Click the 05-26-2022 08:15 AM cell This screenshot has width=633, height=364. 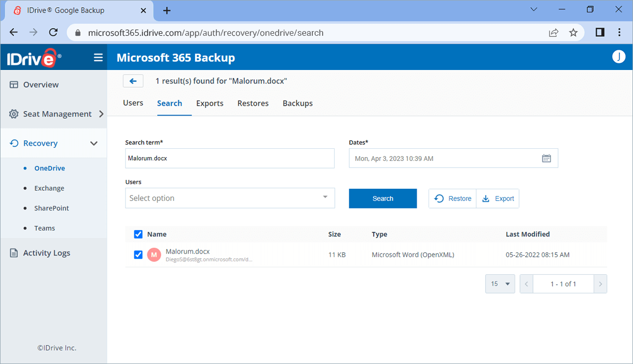[538, 255]
